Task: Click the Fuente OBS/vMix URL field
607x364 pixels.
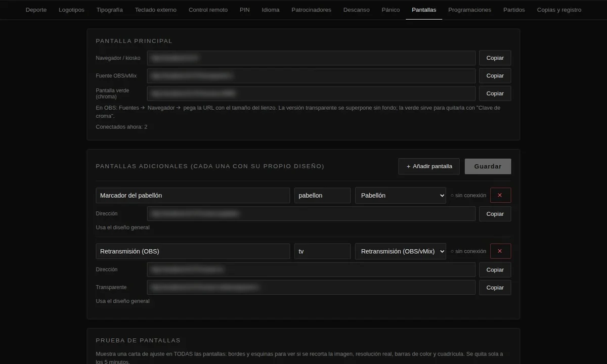Action: coord(311,76)
